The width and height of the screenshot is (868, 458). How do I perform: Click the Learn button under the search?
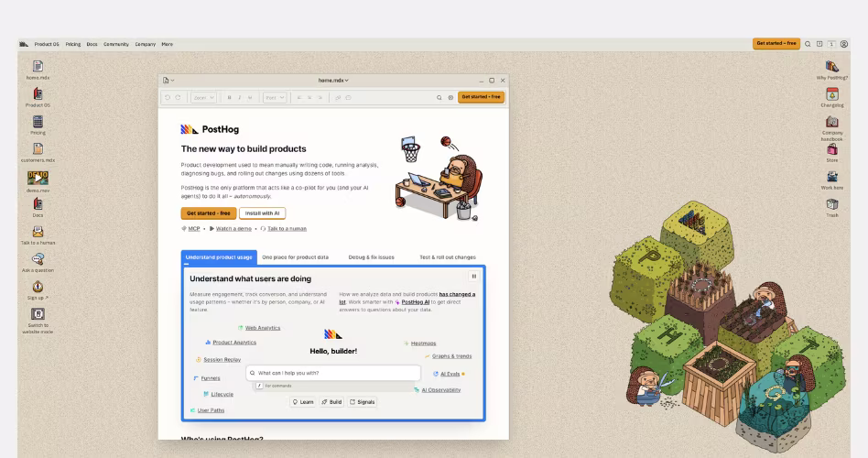[x=303, y=402]
